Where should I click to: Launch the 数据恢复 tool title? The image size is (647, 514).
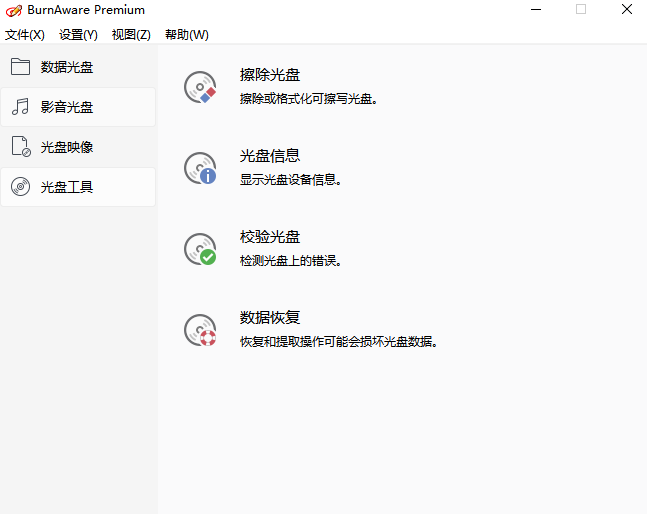(270, 318)
